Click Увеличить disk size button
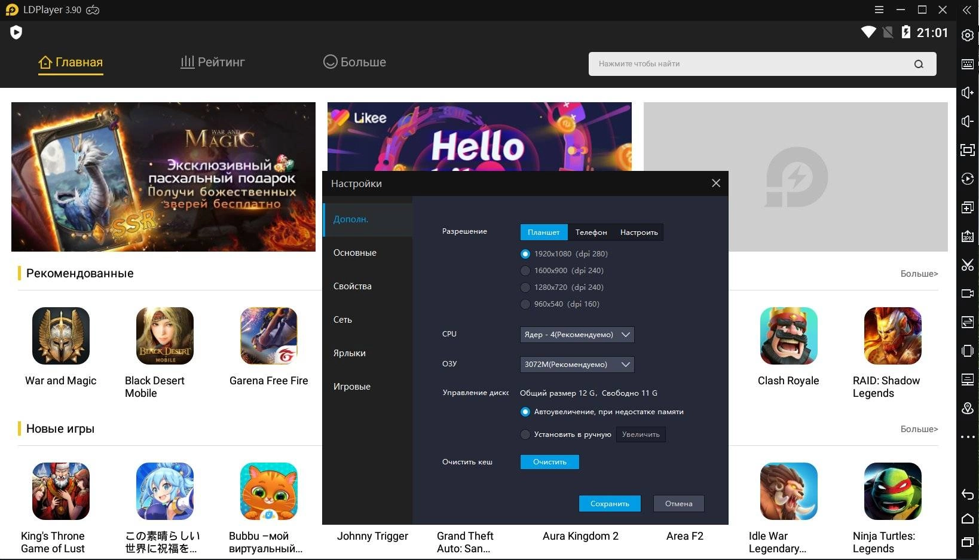Viewport: 979px width, 560px height. pos(641,434)
